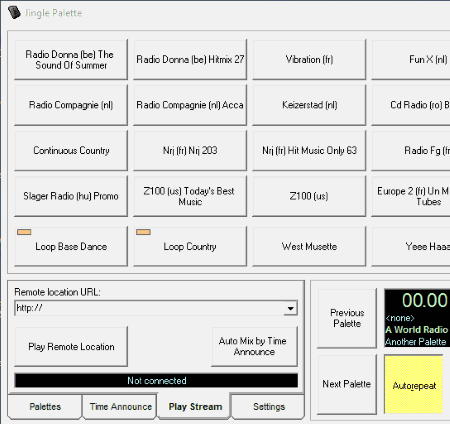Play the Radio Fg jingle
The image size is (450, 424).
(411, 151)
